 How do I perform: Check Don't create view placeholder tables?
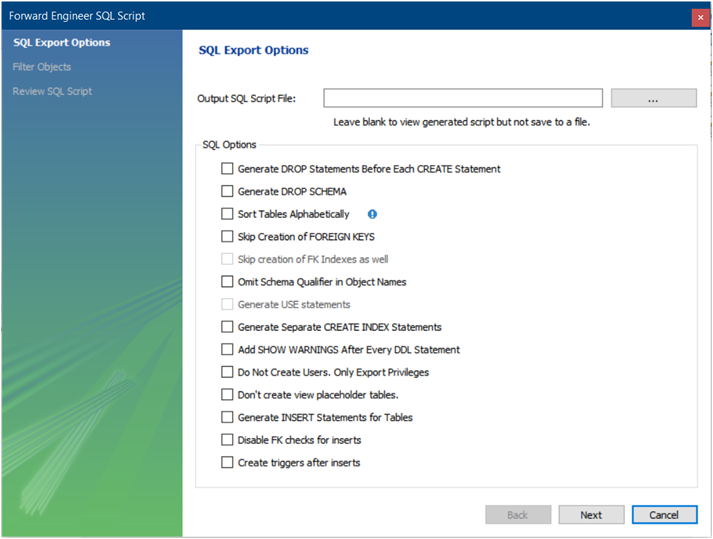point(228,395)
